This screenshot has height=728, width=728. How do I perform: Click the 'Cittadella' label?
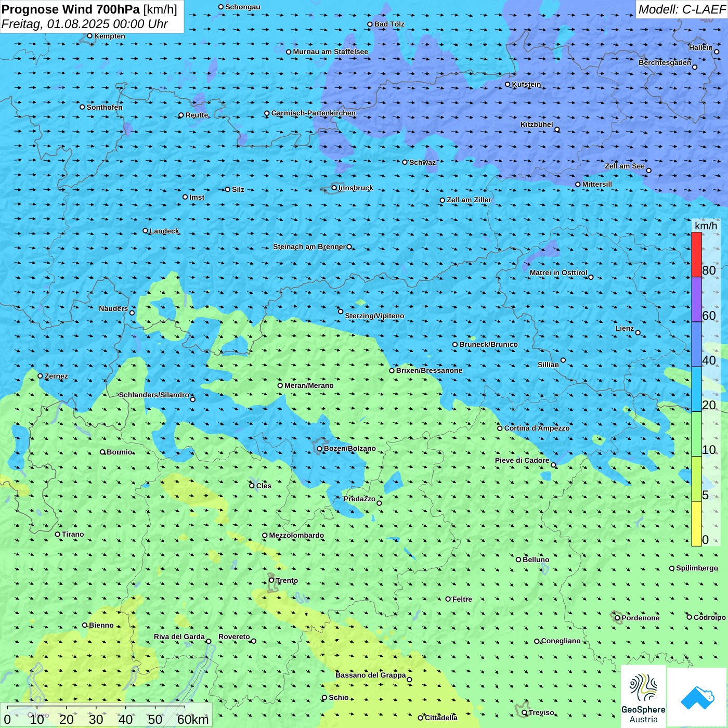click(441, 718)
